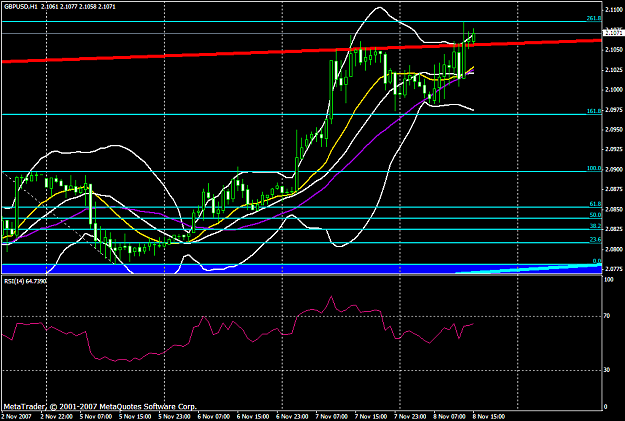625x421 pixels.
Task: Click the 5 Nov 15:00 time label
Action: (135, 417)
